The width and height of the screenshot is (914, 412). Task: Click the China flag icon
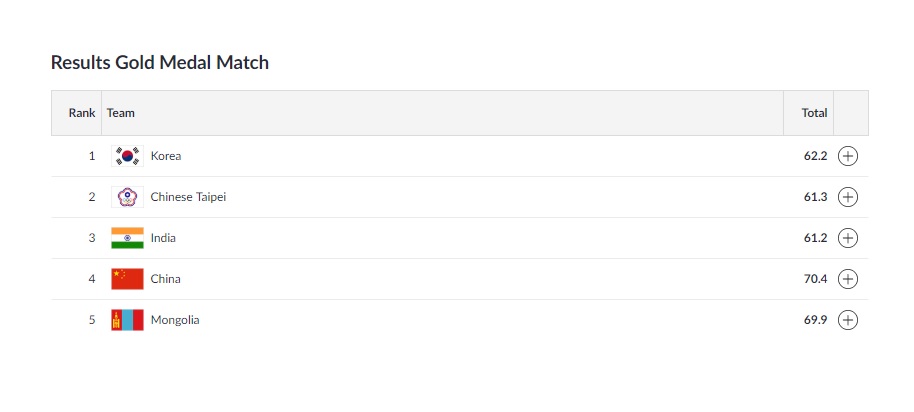coord(127,279)
